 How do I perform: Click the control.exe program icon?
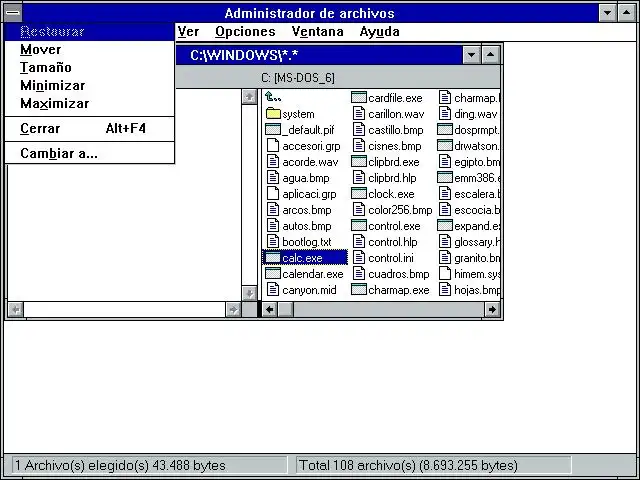coord(359,225)
